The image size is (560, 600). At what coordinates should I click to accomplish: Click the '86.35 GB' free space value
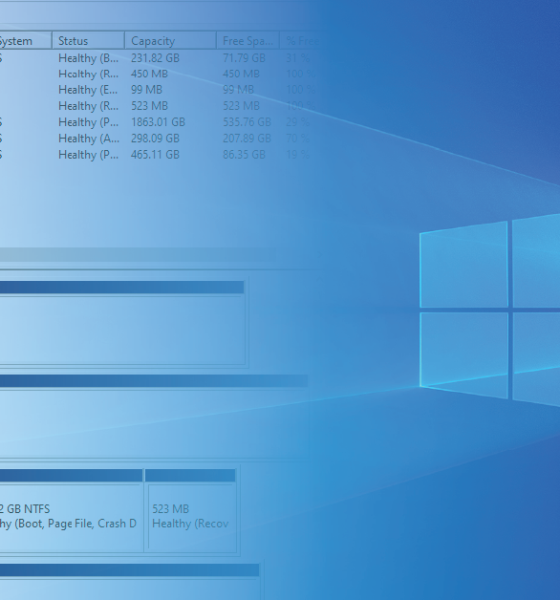244,155
